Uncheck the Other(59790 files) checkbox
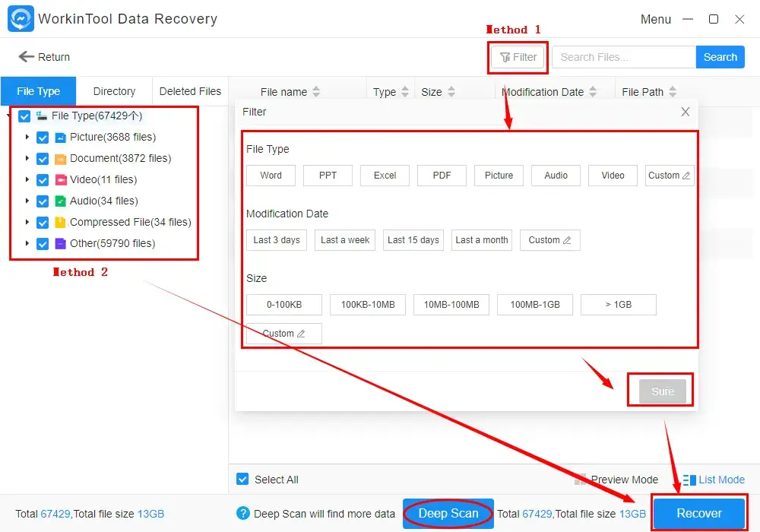The width and height of the screenshot is (760, 532). 43,244
